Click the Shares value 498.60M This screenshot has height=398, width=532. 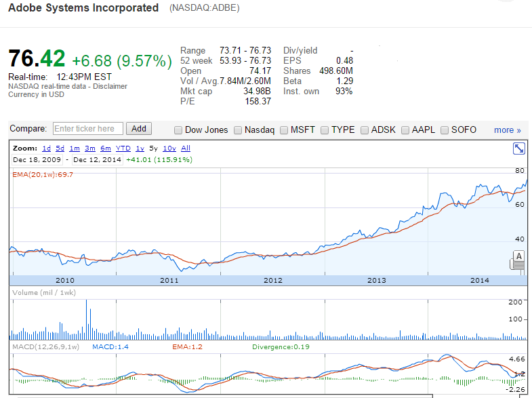pyautogui.click(x=336, y=71)
